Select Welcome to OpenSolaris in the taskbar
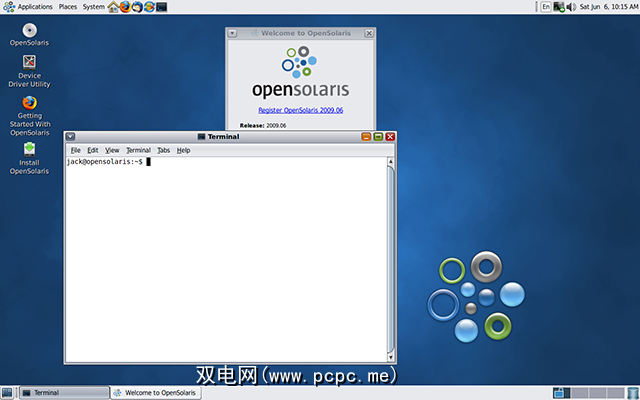 pos(156,393)
